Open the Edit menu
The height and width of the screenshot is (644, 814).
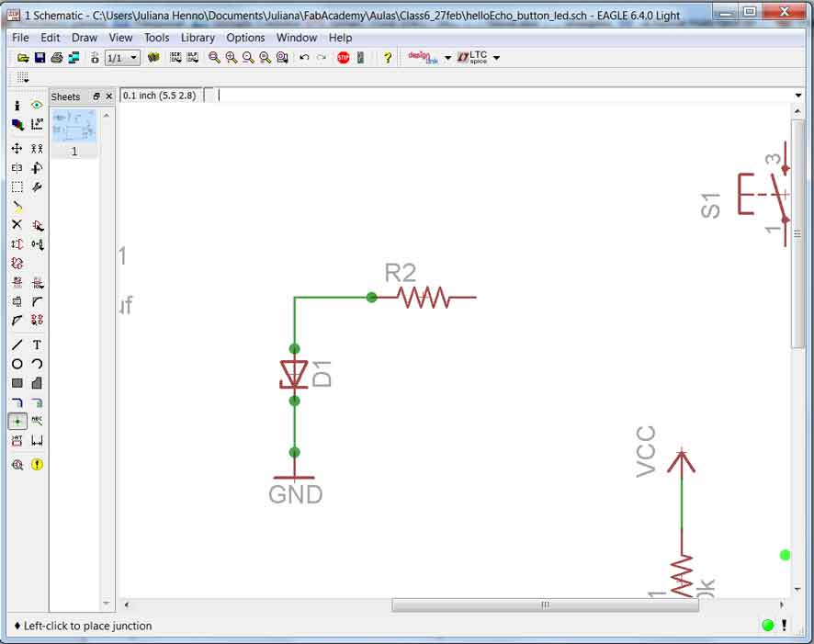pos(51,38)
